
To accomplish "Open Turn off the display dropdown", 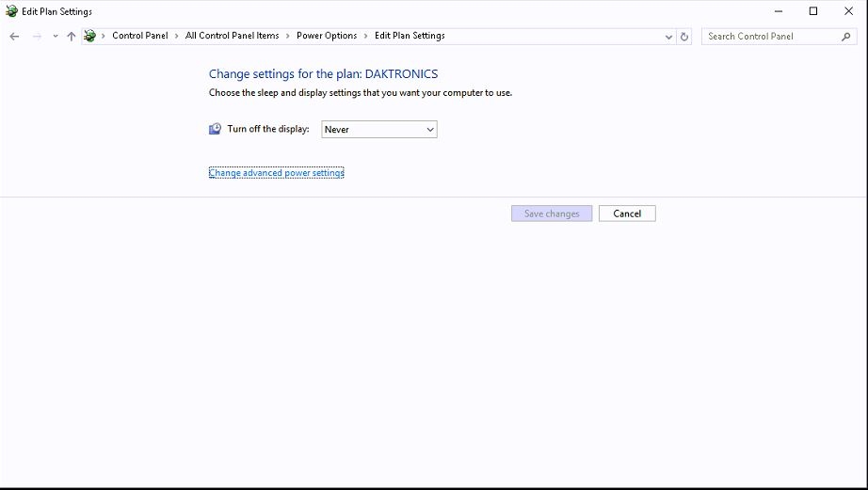I will point(379,130).
